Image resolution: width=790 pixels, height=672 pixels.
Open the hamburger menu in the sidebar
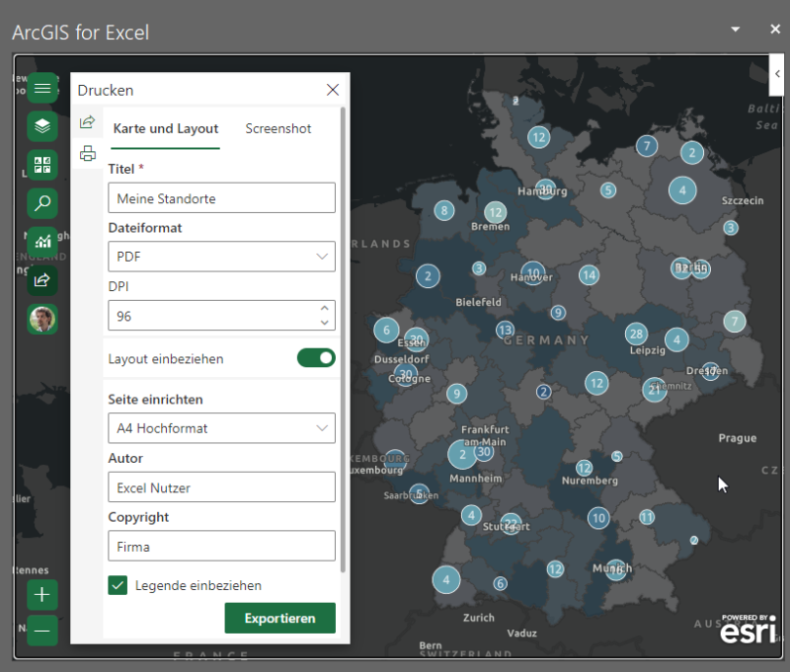point(42,87)
